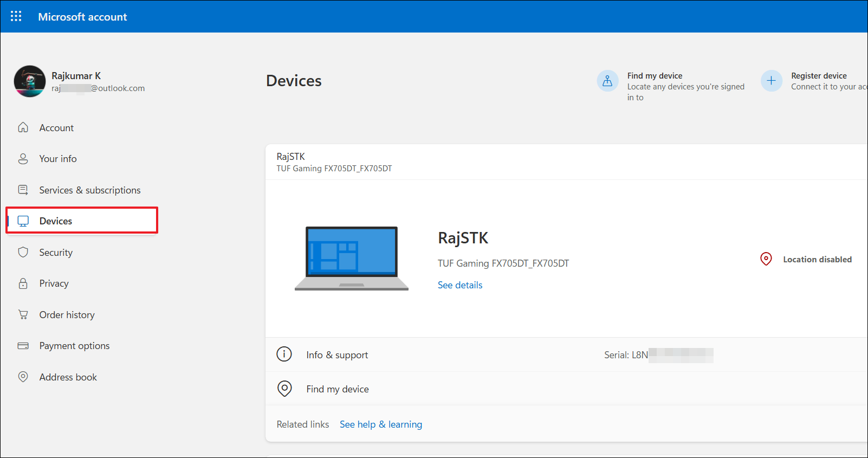Click the Find my device person-pin icon
This screenshot has width=868, height=458.
click(607, 81)
